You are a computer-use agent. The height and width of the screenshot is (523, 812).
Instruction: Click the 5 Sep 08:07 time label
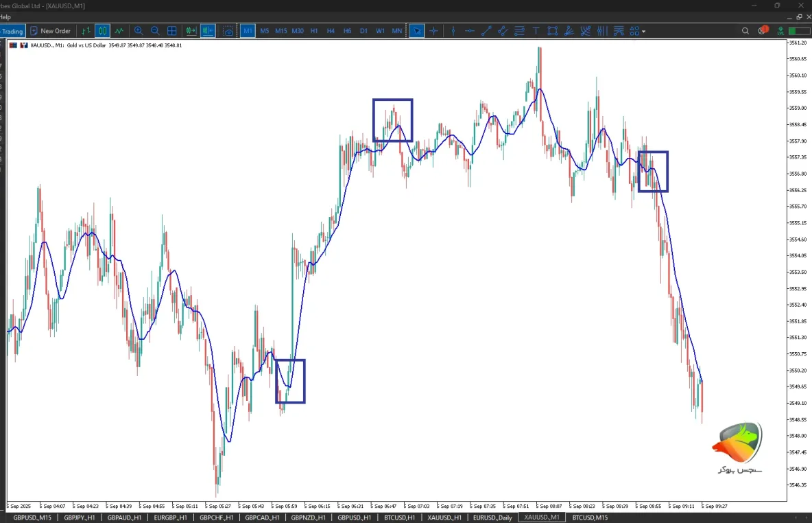coord(549,506)
